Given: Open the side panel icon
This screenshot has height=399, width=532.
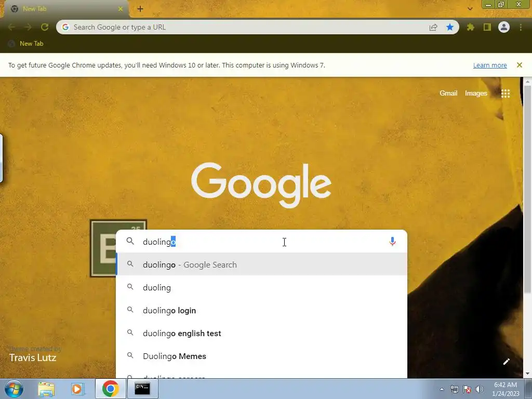Looking at the screenshot, I should pyautogui.click(x=487, y=27).
